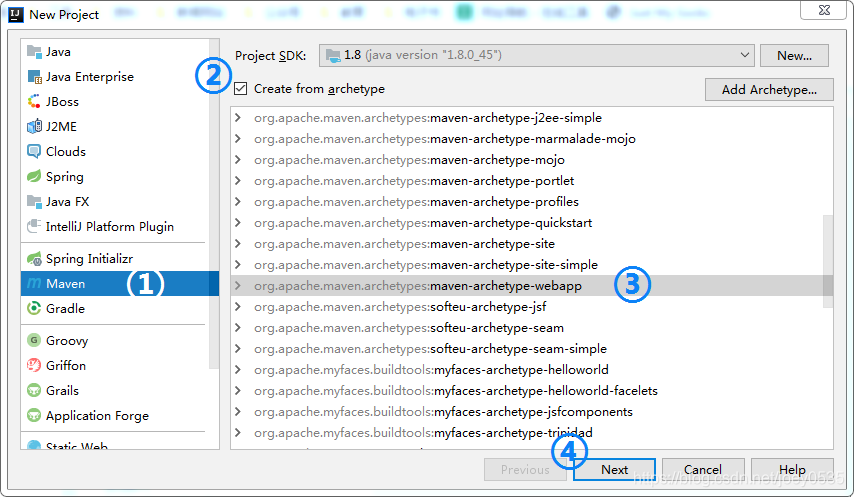Choose the Grails icon
Viewport: 854px width, 497px height.
34,390
